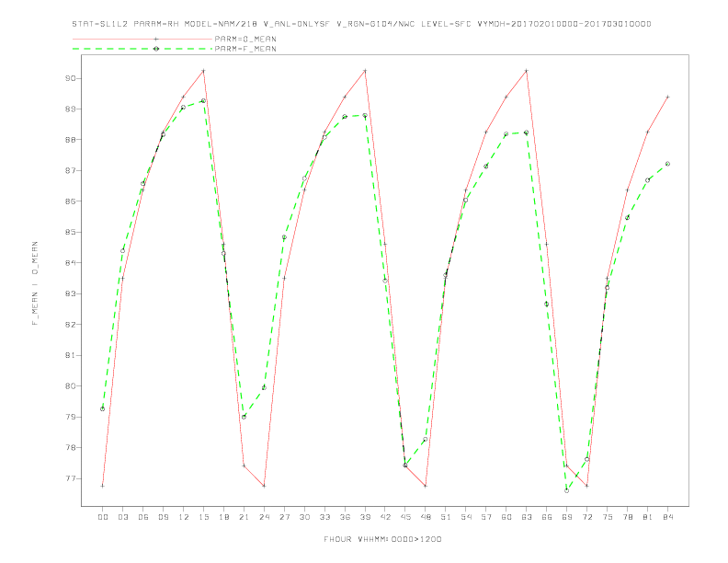Image resolution: width=728 pixels, height=563 pixels.
Task: Click the 82 tick on the vertical axis
Action: pyautogui.click(x=71, y=325)
